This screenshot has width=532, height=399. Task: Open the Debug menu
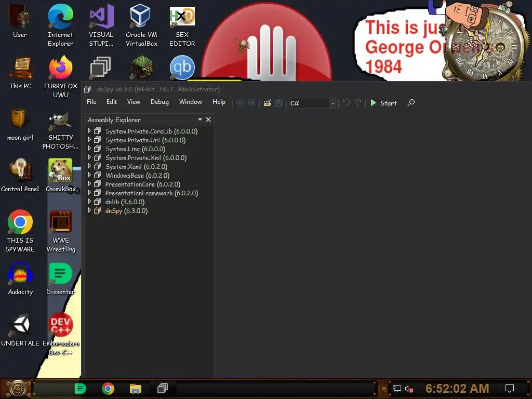[x=159, y=102]
